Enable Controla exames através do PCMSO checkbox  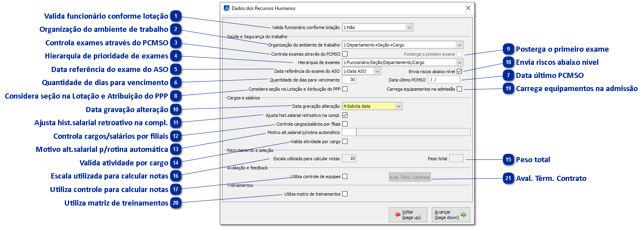(x=345, y=54)
